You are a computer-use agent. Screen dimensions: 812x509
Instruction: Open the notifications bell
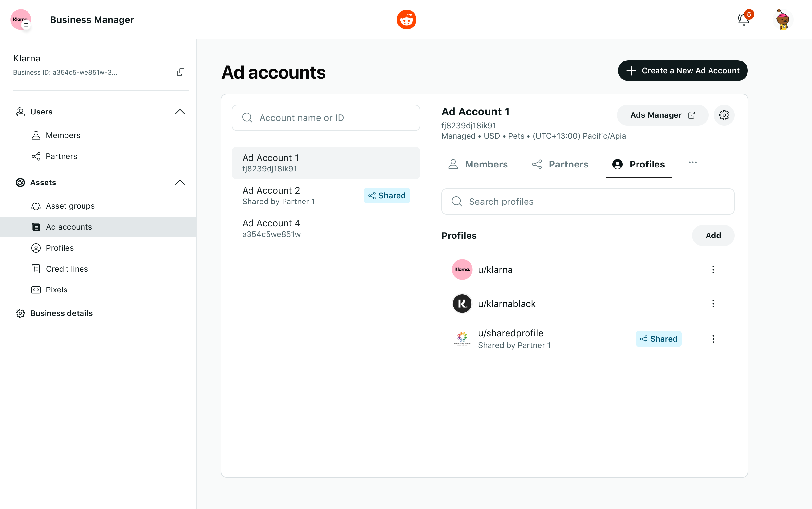click(744, 20)
